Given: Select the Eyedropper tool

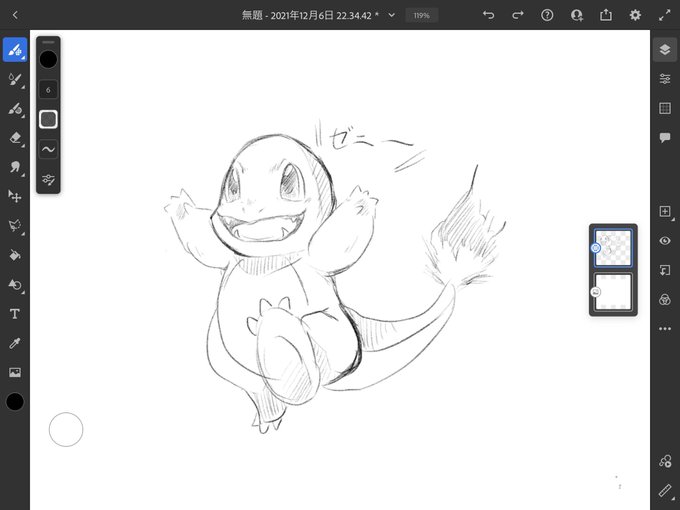Looking at the screenshot, I should (x=15, y=343).
